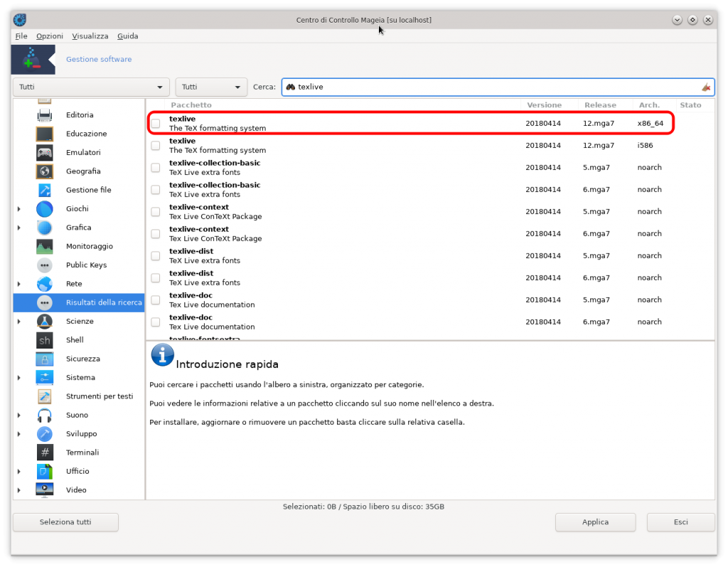
Task: Expand the Sistema category tree
Action: [18, 377]
